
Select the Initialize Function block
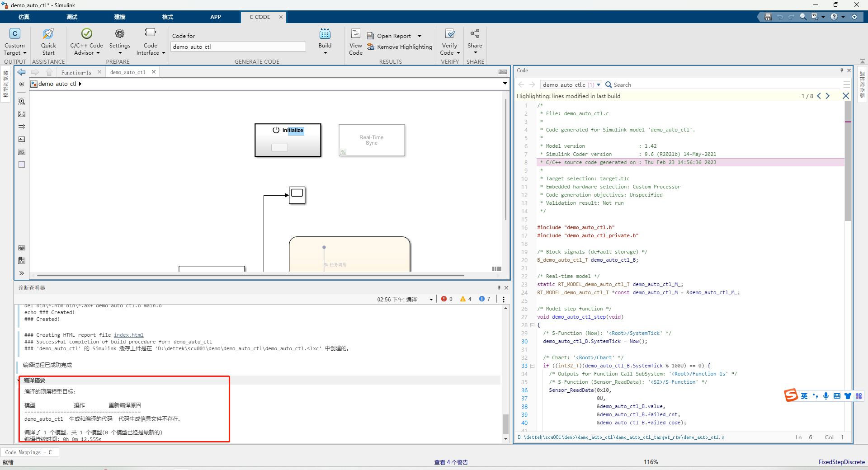tap(288, 140)
